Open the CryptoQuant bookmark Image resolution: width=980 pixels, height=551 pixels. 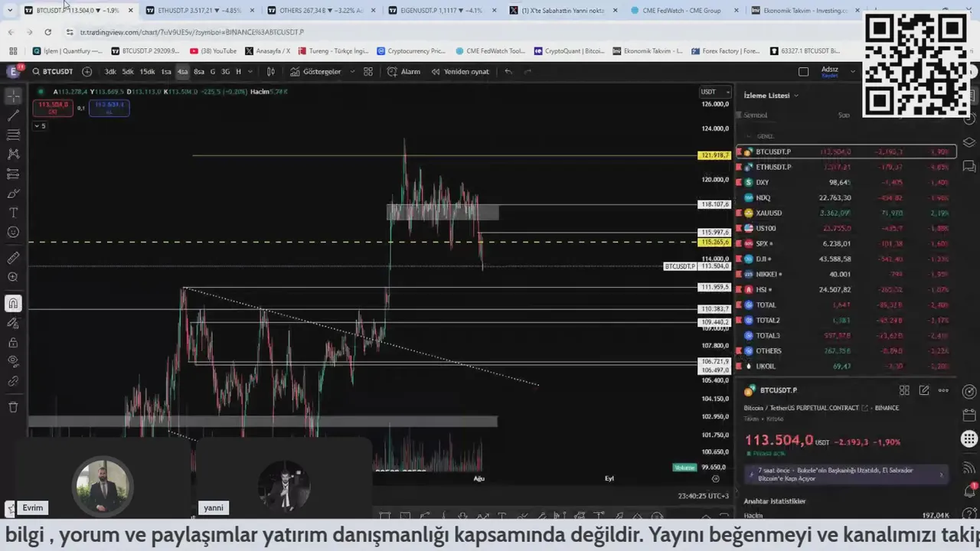(x=568, y=51)
